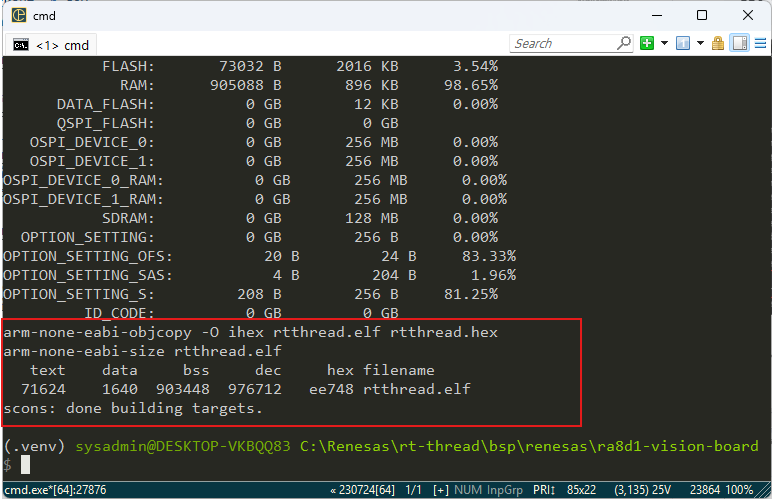
Task: Click the search magnifier icon
Action: [x=622, y=43]
